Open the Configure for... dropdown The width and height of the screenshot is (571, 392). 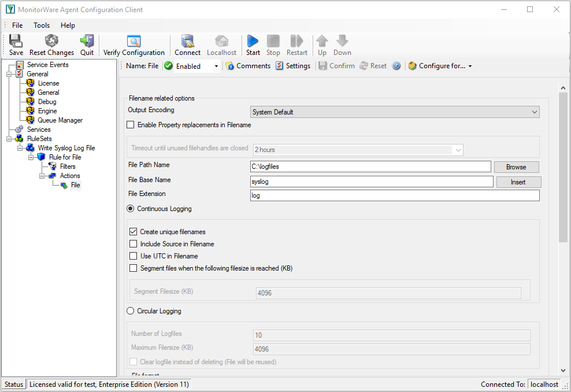[x=440, y=66]
